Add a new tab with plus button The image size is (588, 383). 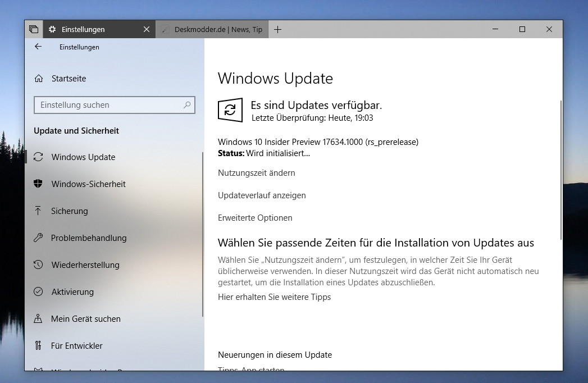pyautogui.click(x=277, y=29)
